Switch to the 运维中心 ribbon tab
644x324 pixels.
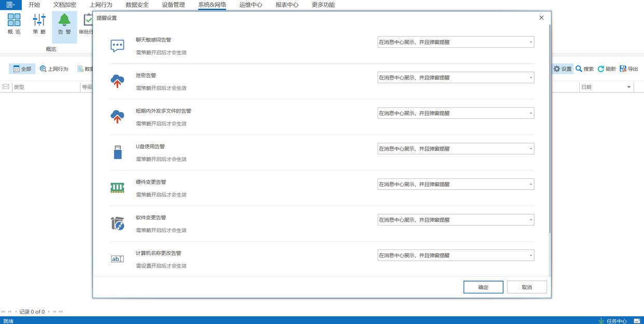(251, 5)
